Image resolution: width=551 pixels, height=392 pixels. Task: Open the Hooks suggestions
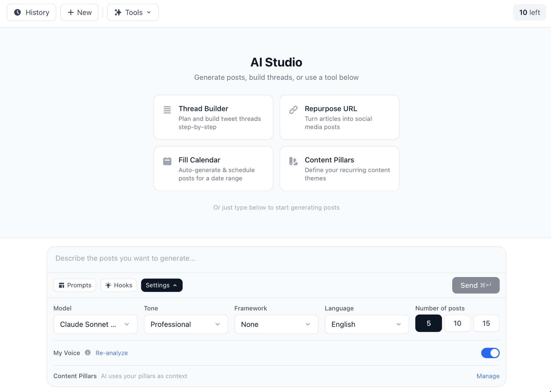(x=119, y=285)
